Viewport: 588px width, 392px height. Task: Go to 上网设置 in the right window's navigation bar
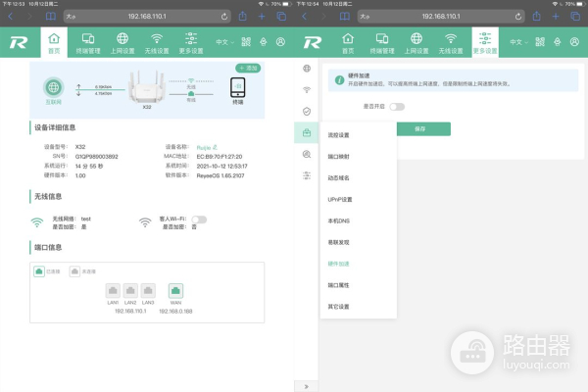416,43
